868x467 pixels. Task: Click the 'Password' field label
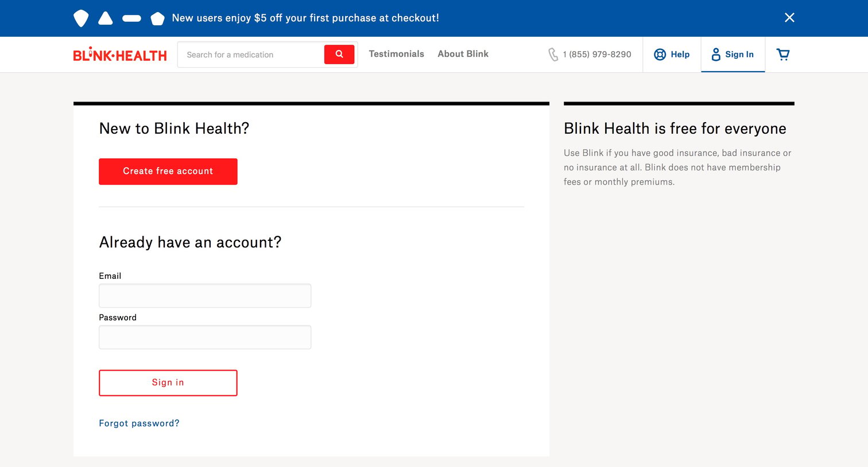coord(118,318)
